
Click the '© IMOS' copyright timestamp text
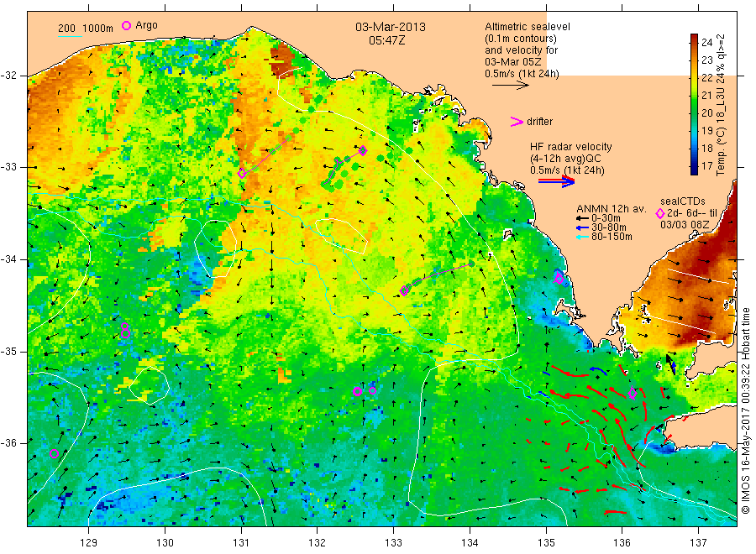pyautogui.click(x=745, y=411)
